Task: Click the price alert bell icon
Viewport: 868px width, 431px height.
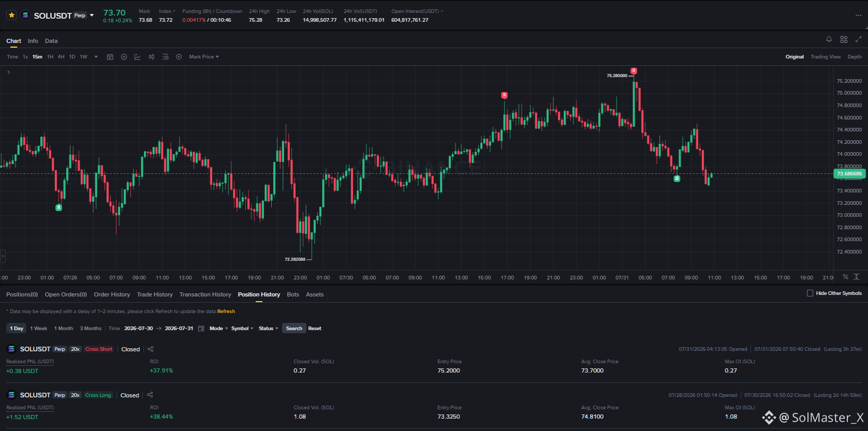Action: pyautogui.click(x=829, y=39)
